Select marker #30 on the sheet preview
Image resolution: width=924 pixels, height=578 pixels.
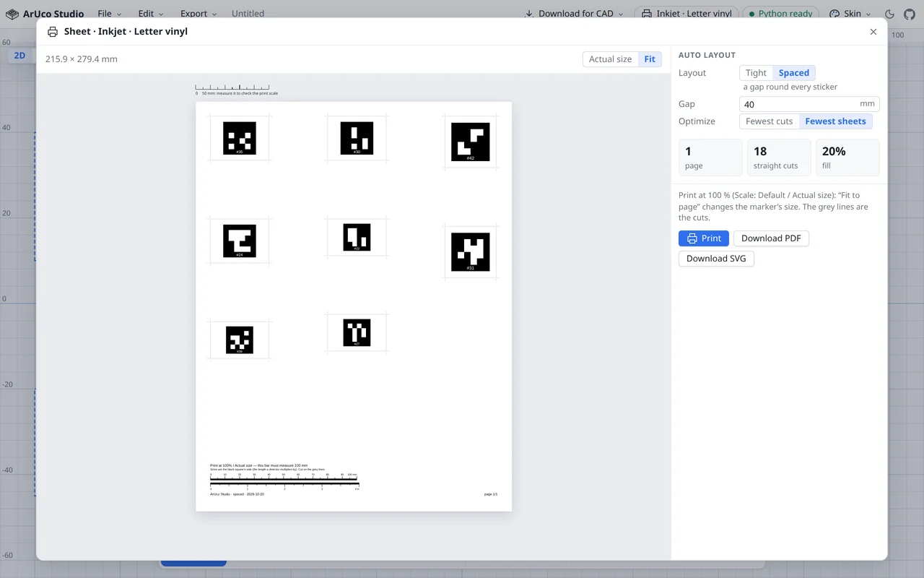click(357, 138)
